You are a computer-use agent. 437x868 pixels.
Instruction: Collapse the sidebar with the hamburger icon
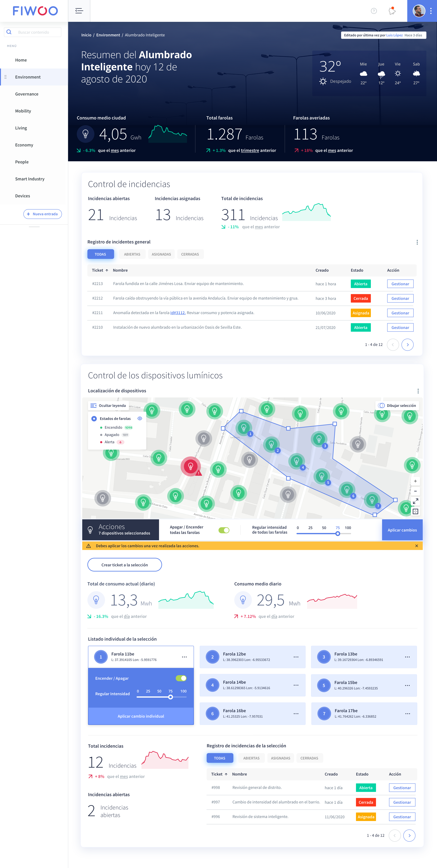click(x=79, y=11)
